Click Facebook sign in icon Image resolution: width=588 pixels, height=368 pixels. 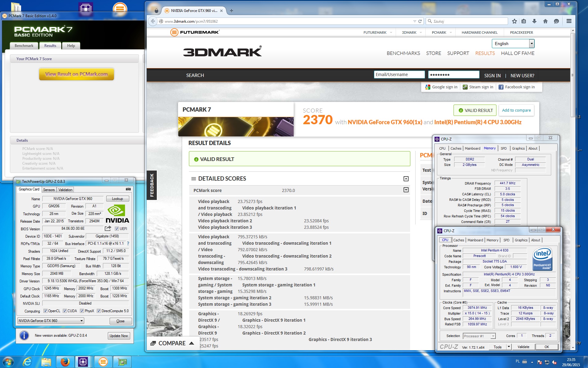501,87
